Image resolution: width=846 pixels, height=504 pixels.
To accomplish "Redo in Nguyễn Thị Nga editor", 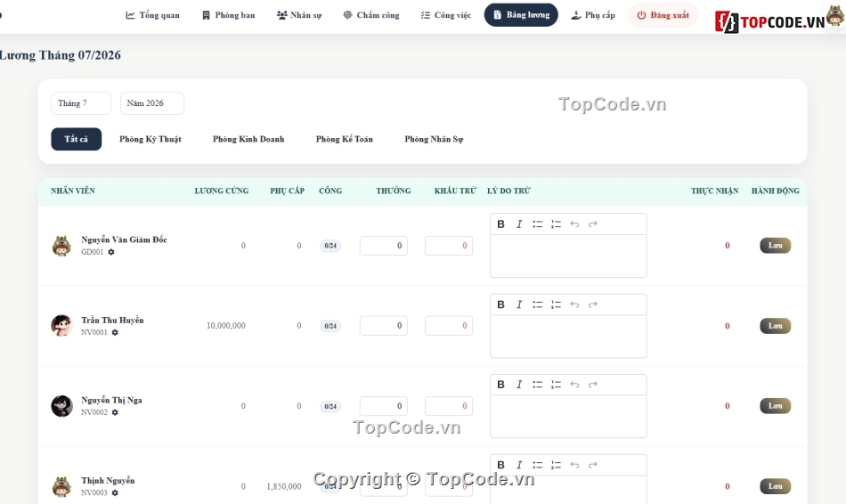I will pyautogui.click(x=593, y=384).
